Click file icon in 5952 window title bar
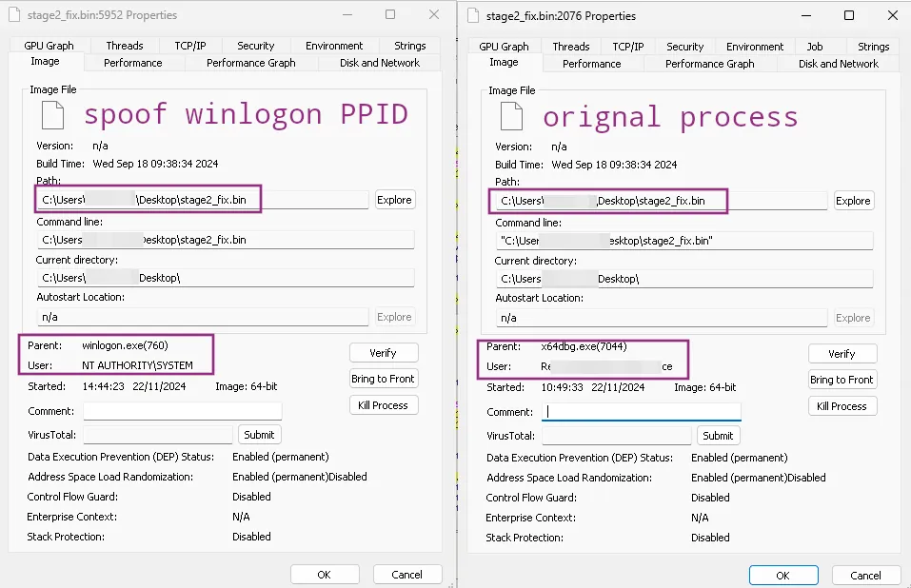 point(14,15)
